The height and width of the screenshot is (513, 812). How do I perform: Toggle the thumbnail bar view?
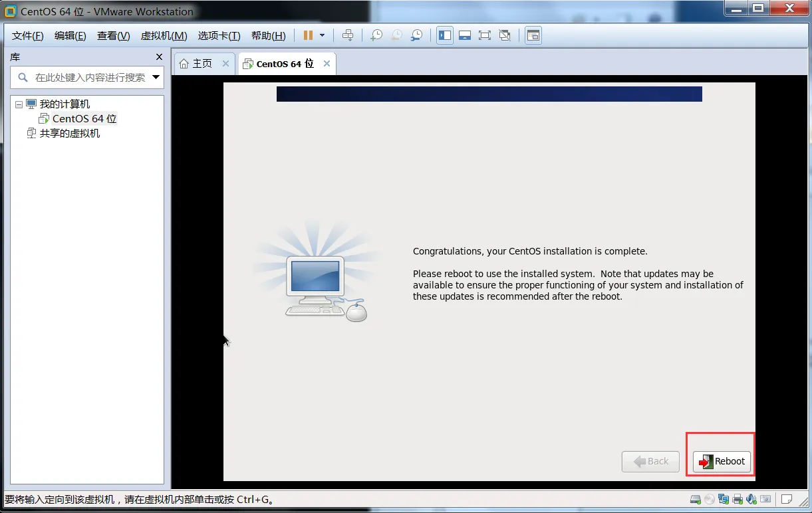pyautogui.click(x=465, y=35)
